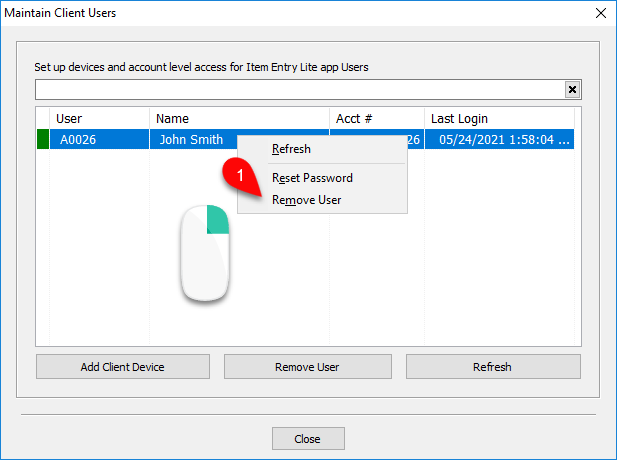Close the Maintain Client Users window with X
This screenshot has width=617, height=460.
tap(600, 13)
